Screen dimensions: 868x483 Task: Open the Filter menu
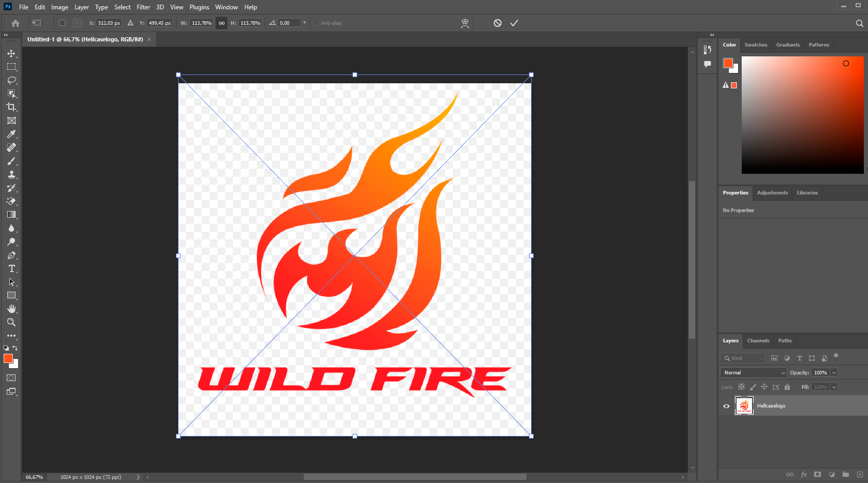point(143,7)
